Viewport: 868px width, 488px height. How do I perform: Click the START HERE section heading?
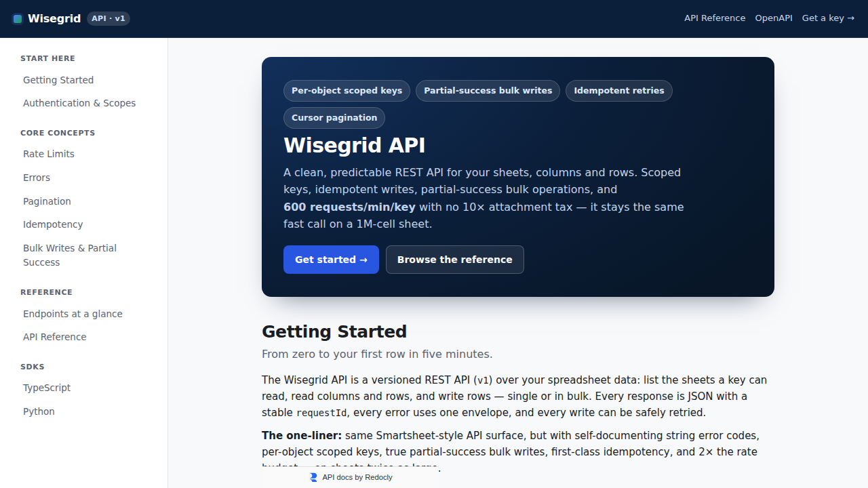47,58
